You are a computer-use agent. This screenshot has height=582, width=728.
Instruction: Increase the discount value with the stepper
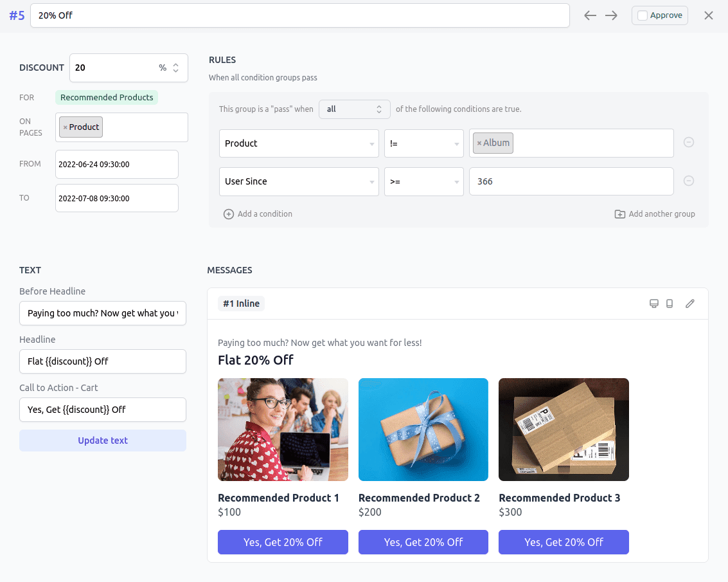click(x=175, y=64)
